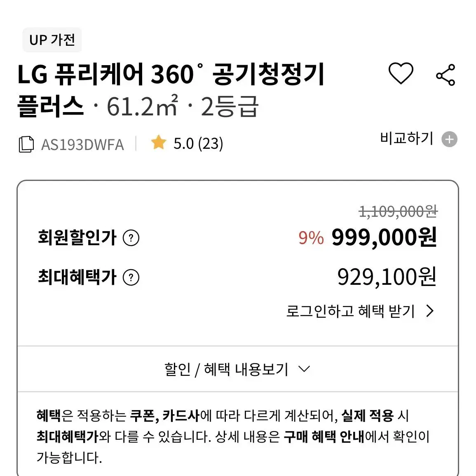This screenshot has height=476, width=476.
Task: Click the plus icon beside 비교하기
Action: coord(449,139)
